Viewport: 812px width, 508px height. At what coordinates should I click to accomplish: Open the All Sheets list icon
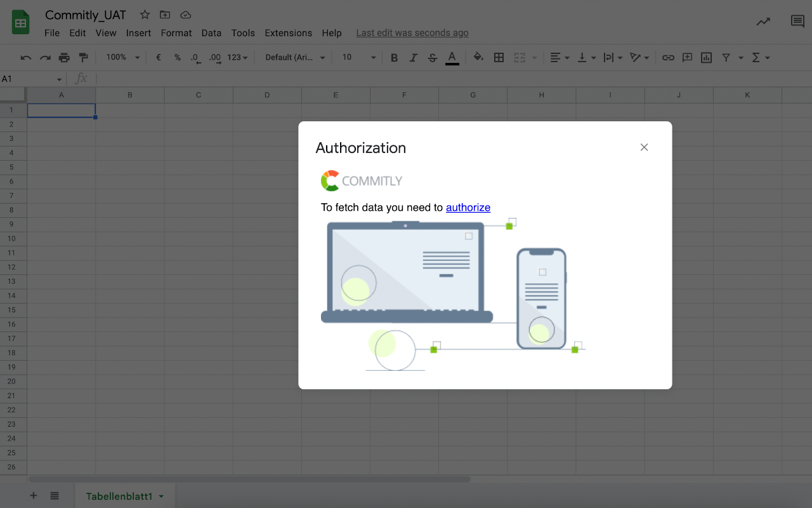55,496
